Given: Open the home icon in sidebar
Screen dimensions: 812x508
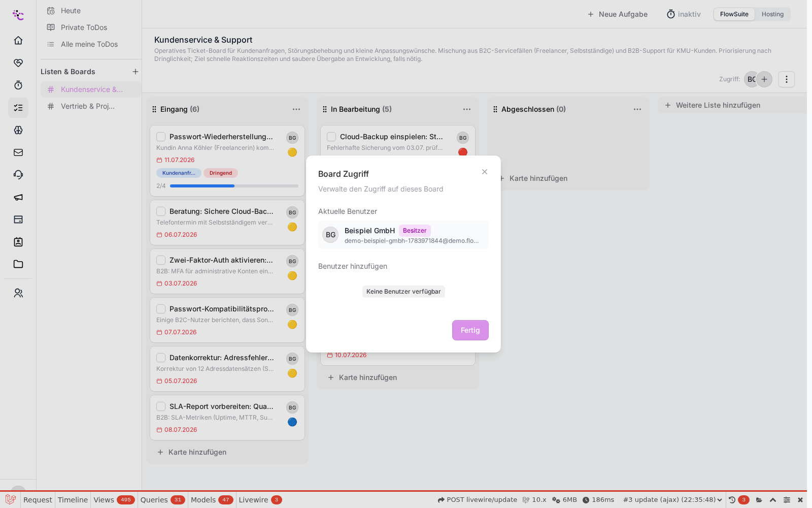Looking at the screenshot, I should coord(18,40).
